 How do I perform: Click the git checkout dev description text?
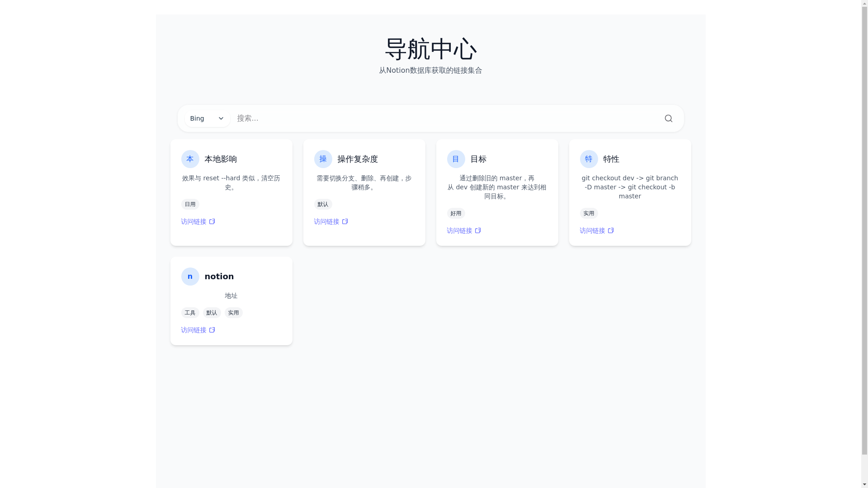click(x=630, y=187)
